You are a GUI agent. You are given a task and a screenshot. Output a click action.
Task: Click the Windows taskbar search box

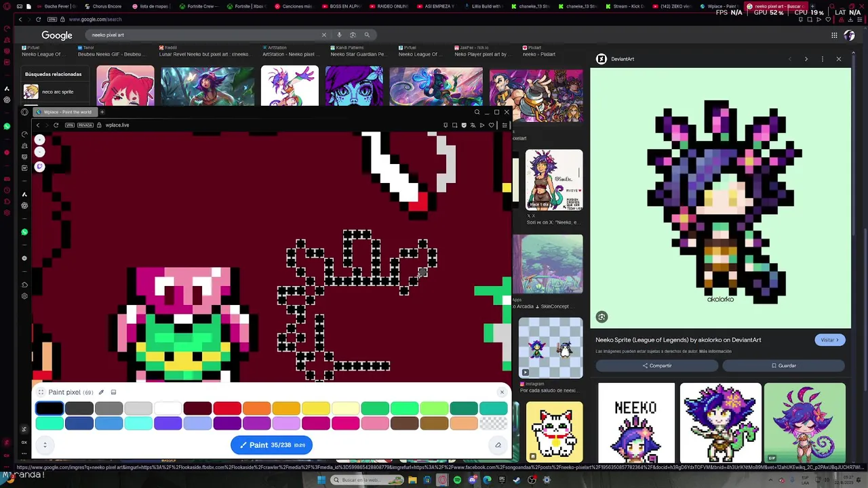[367, 480]
